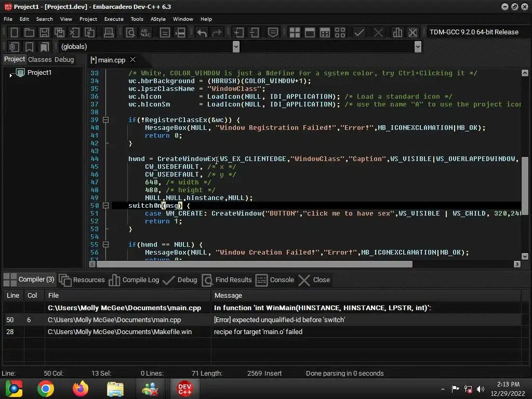This screenshot has width=532, height=399.
Task: Collapse the code fold at line 50
Action: coord(106,206)
